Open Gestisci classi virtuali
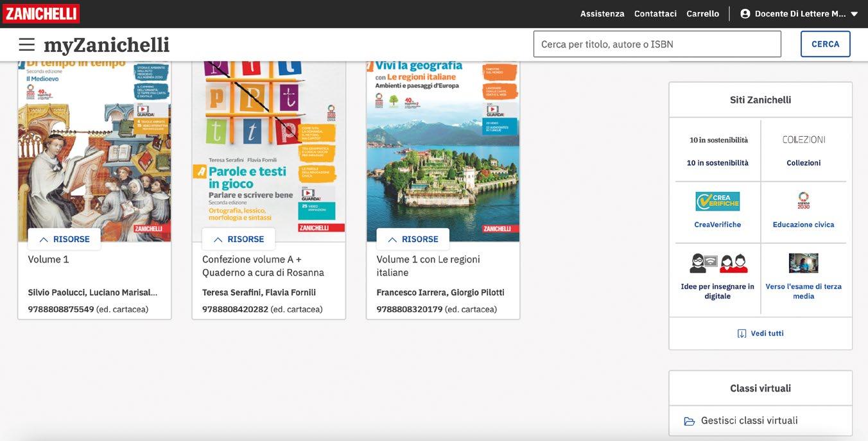868x441 pixels. coord(749,421)
